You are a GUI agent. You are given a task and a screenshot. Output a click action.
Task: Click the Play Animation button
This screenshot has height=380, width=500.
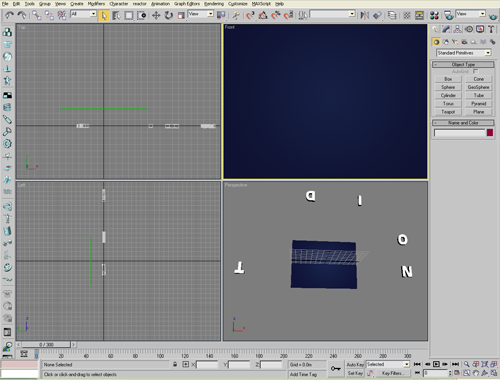[x=436, y=364]
